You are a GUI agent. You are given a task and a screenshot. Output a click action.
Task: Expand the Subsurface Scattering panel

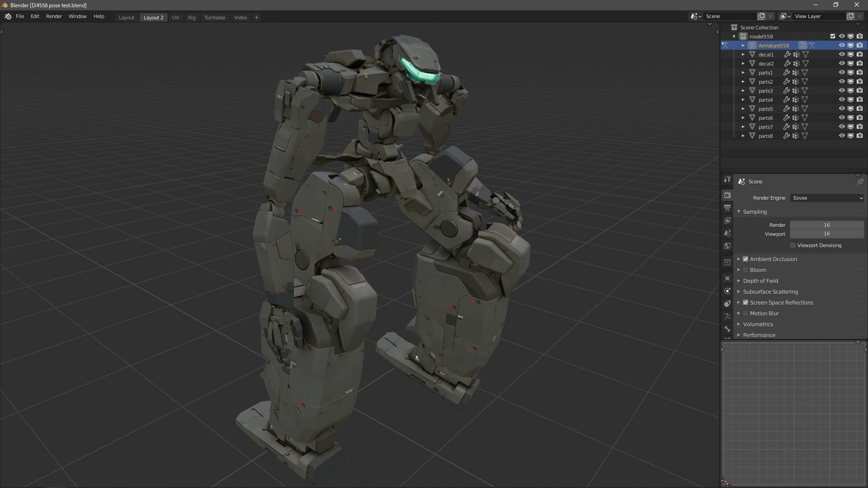[x=739, y=291]
